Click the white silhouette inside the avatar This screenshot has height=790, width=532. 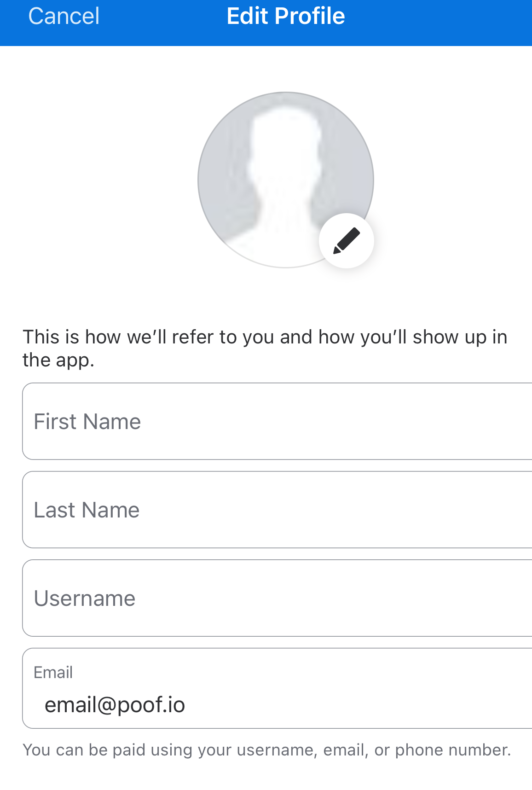pos(283,175)
